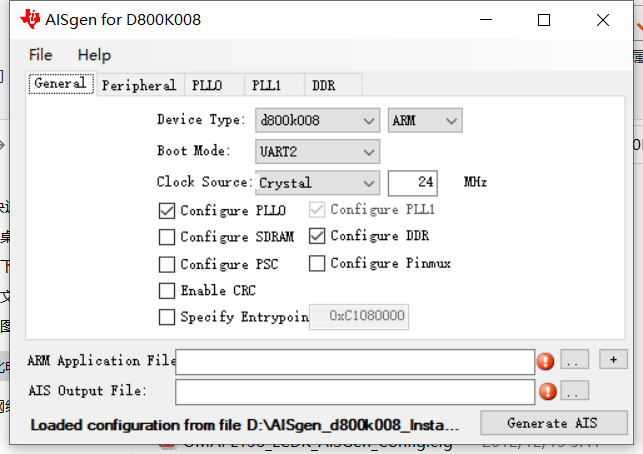
Task: Click the Texas Instruments logo in the title bar
Action: pos(30,19)
